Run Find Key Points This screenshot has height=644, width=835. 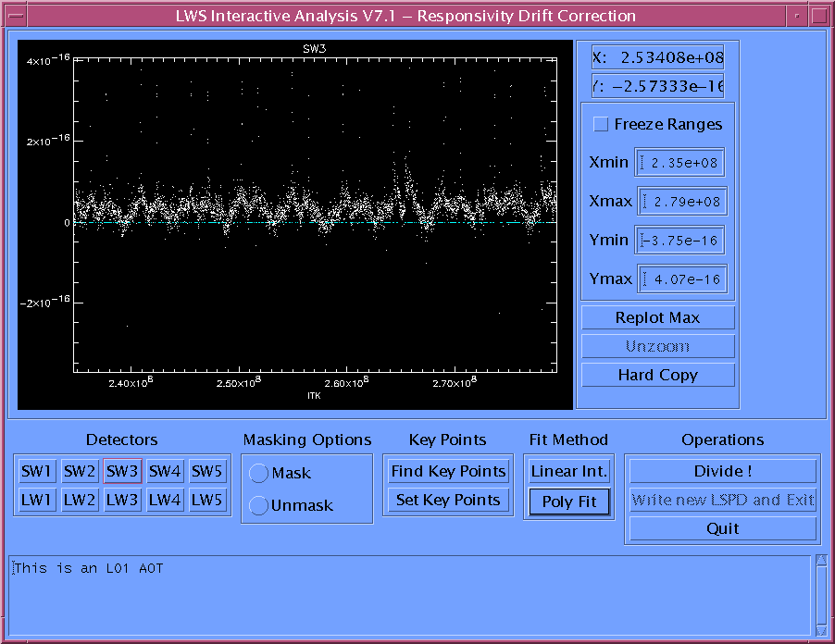click(448, 471)
